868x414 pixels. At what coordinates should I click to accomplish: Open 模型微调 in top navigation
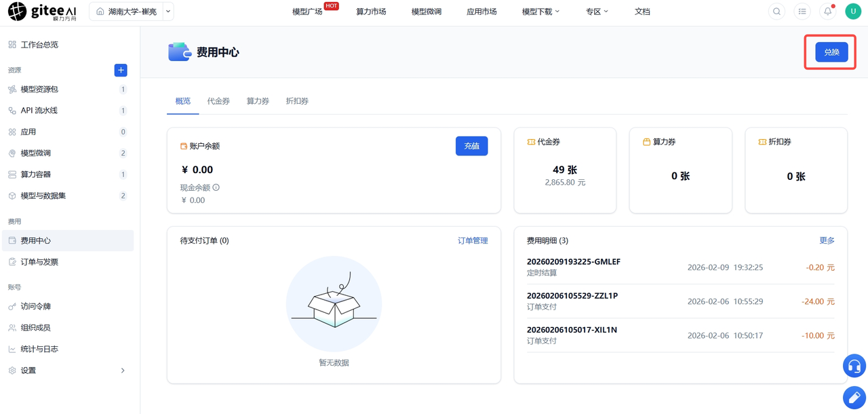tap(427, 12)
